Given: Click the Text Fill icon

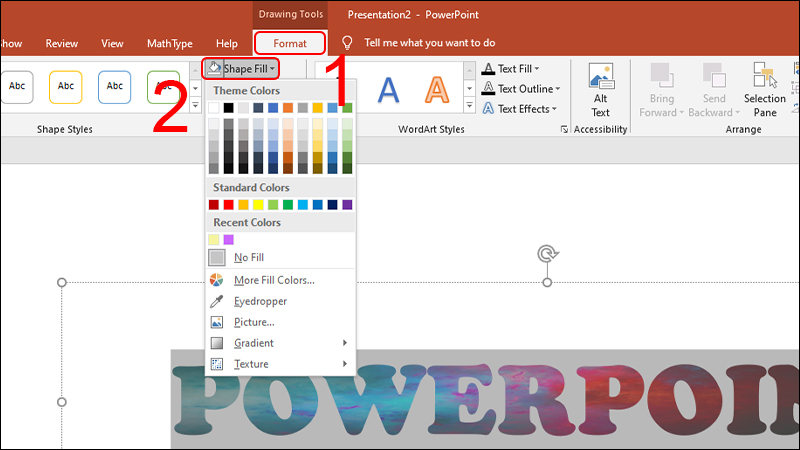Looking at the screenshot, I should (488, 68).
